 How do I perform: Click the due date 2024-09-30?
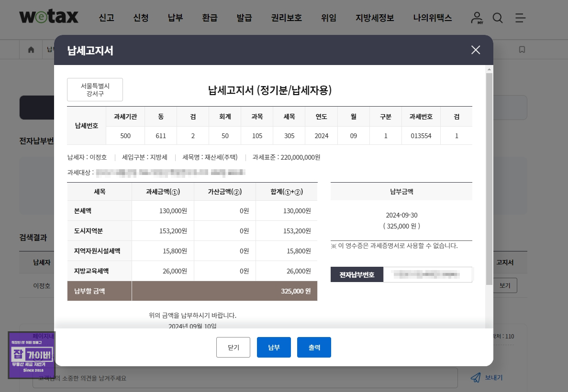(x=401, y=215)
